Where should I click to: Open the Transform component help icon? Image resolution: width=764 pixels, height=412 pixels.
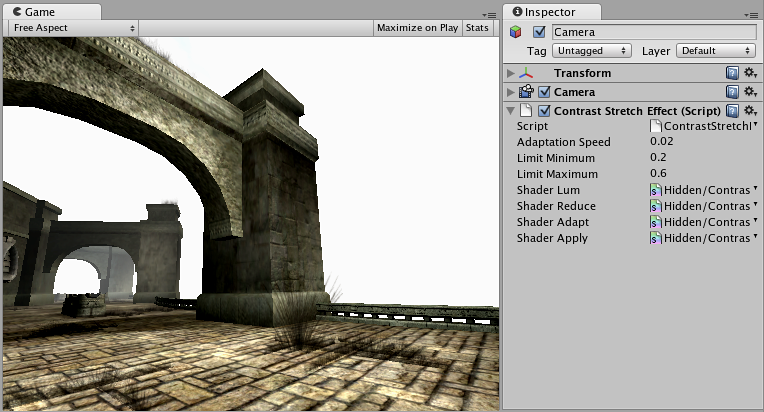coord(732,73)
